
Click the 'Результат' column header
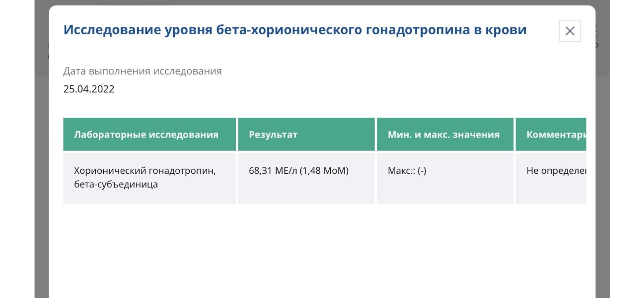click(x=306, y=134)
